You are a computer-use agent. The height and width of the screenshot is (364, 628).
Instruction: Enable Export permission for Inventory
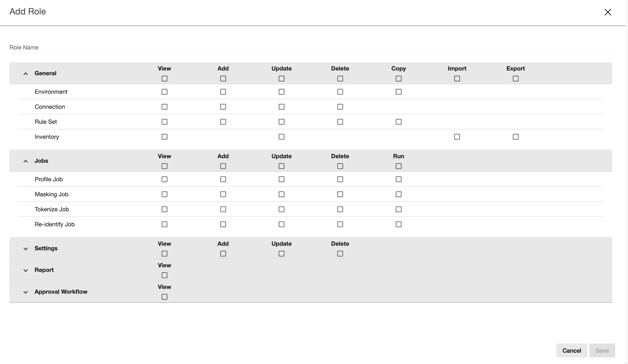tap(515, 137)
